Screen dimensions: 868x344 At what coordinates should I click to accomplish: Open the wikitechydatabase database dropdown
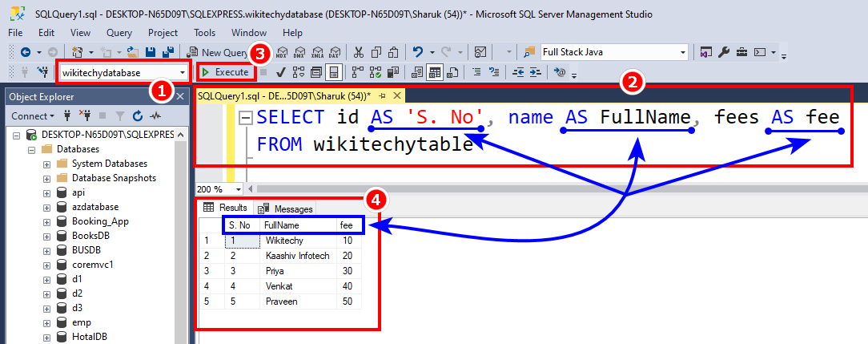coord(184,72)
